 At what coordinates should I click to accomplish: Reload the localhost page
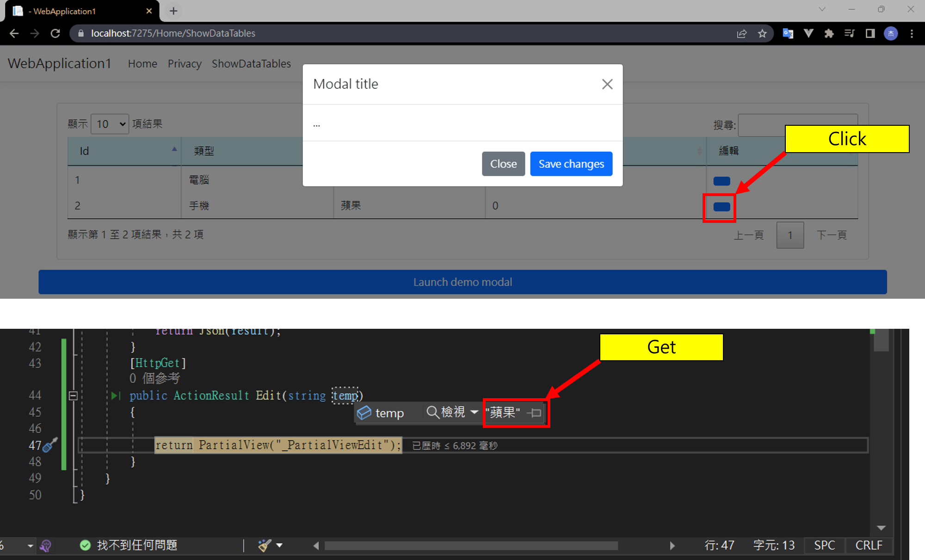55,33
